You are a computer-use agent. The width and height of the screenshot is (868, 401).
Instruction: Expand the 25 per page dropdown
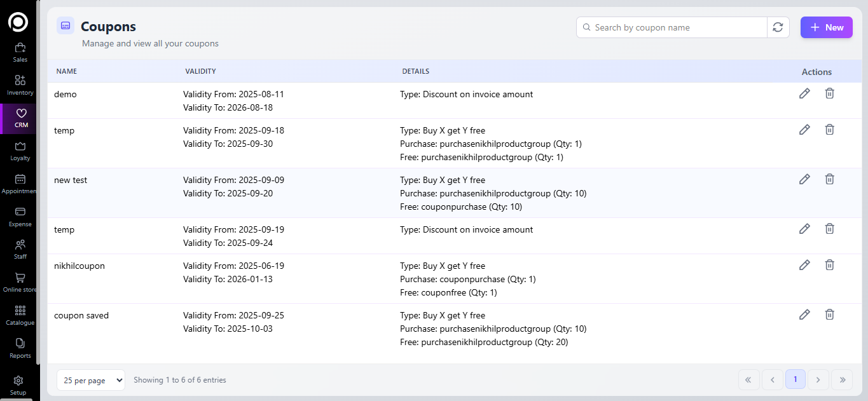tap(91, 380)
